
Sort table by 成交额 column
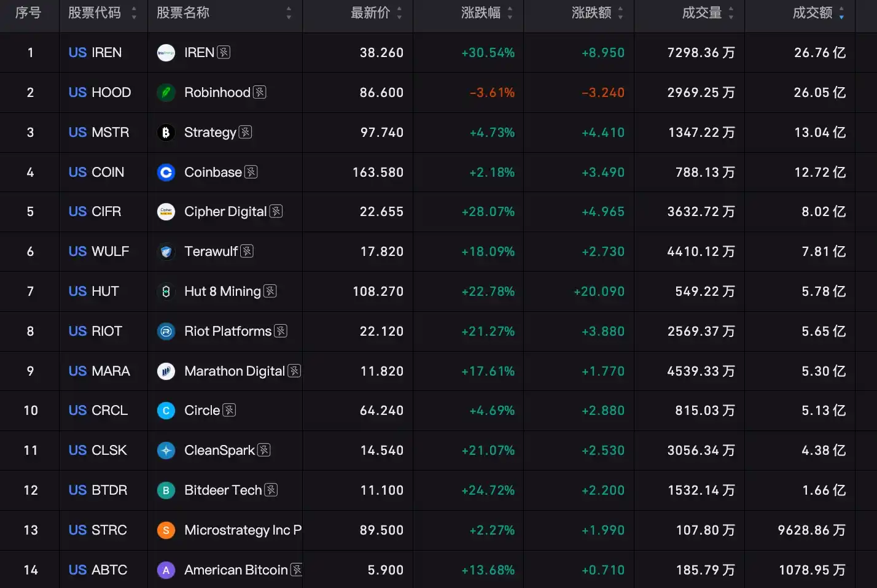pyautogui.click(x=841, y=13)
